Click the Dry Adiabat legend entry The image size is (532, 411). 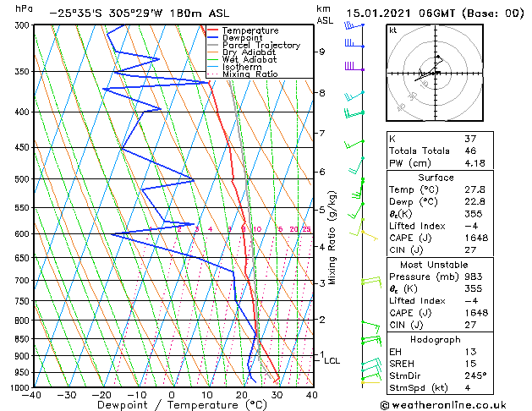(x=242, y=52)
